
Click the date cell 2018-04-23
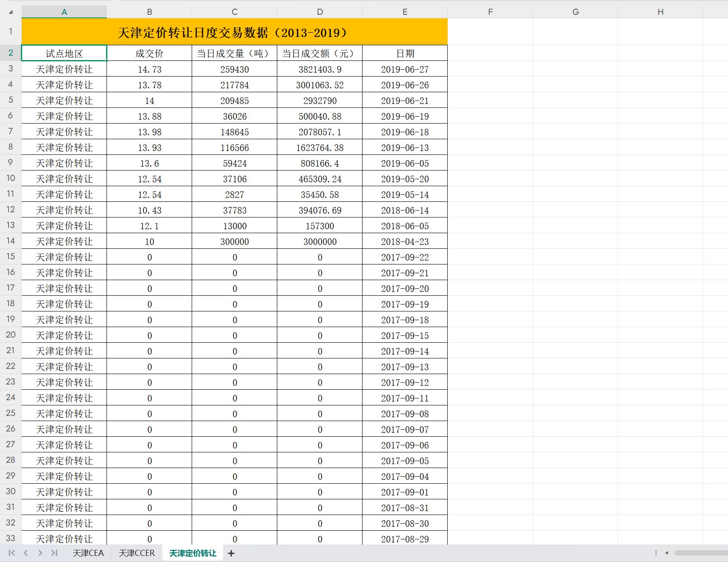[x=405, y=241]
